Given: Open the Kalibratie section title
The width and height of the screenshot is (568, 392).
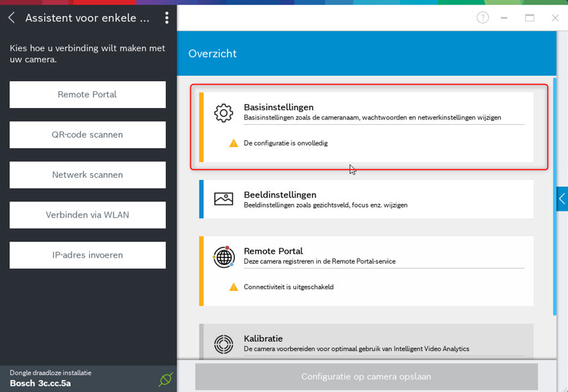Looking at the screenshot, I should [x=263, y=338].
